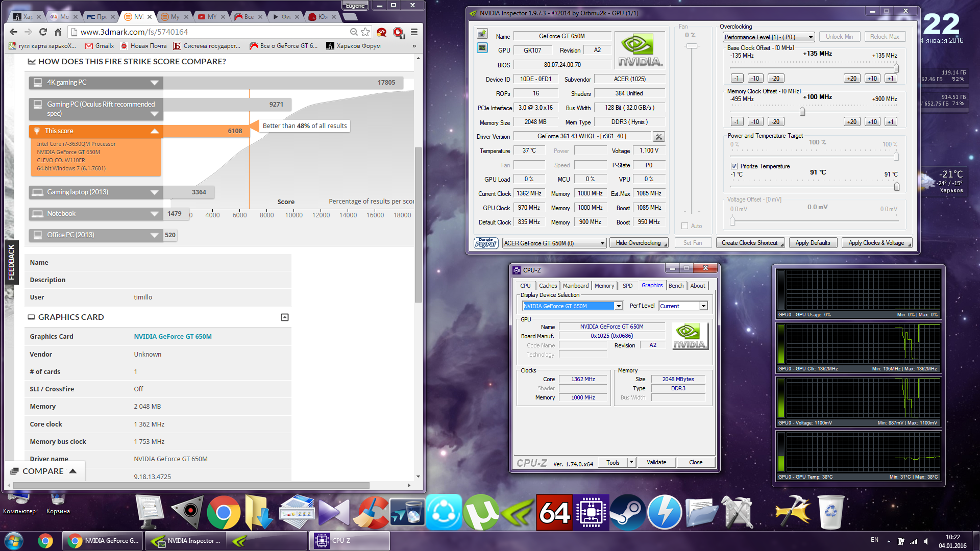Open the GPU monitoring graph icon in Inspector
Screen dimensions: 980x551
pyautogui.click(x=482, y=48)
